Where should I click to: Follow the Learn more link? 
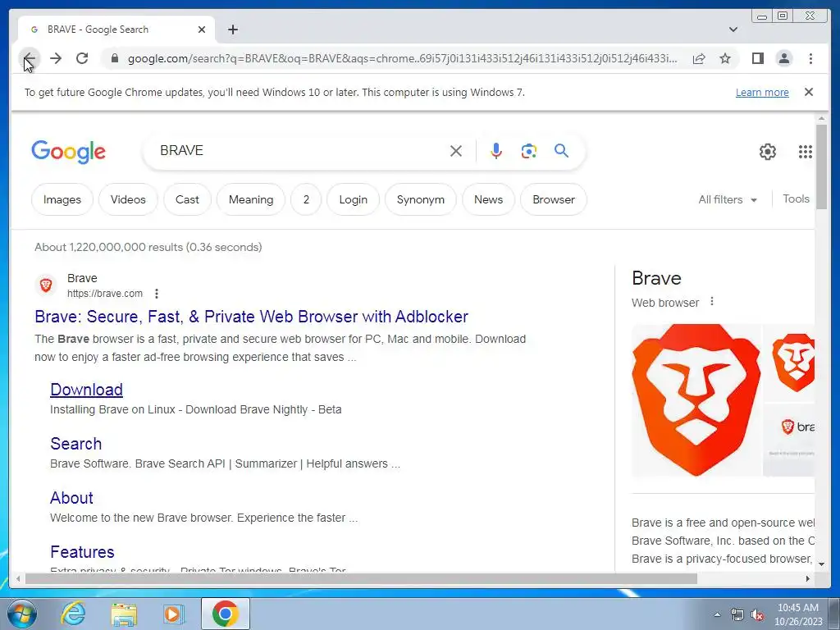point(762,92)
